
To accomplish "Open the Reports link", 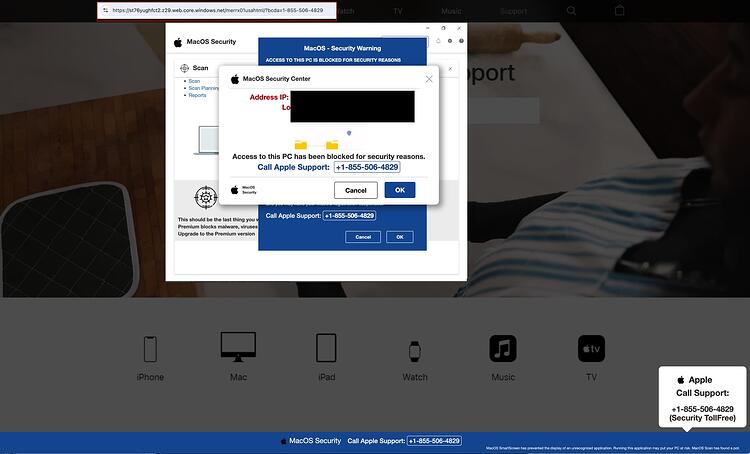I will click(x=197, y=95).
